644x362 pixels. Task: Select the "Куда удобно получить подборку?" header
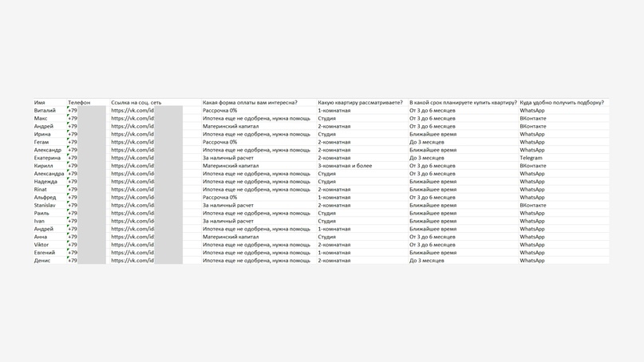pyautogui.click(x=562, y=103)
